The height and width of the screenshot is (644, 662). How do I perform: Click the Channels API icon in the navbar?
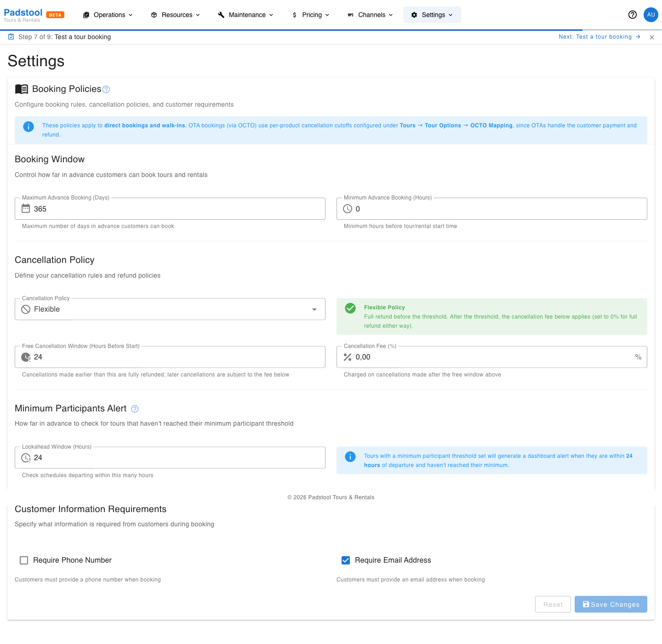coord(351,15)
